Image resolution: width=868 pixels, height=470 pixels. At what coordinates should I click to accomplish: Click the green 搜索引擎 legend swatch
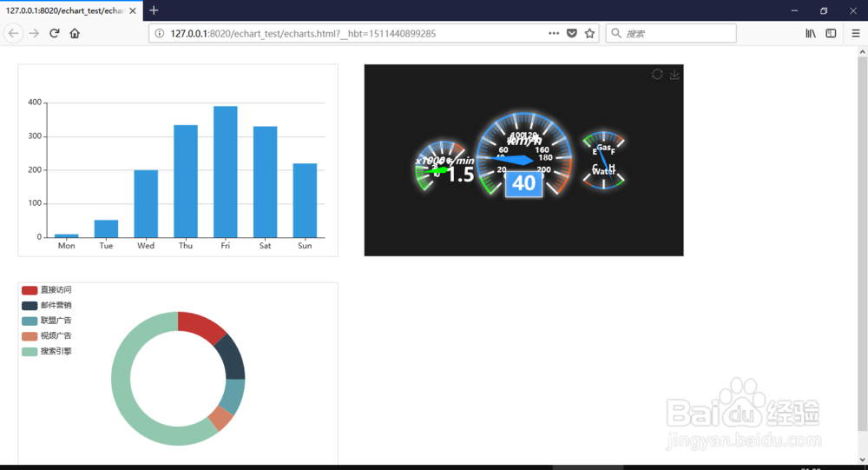point(30,351)
